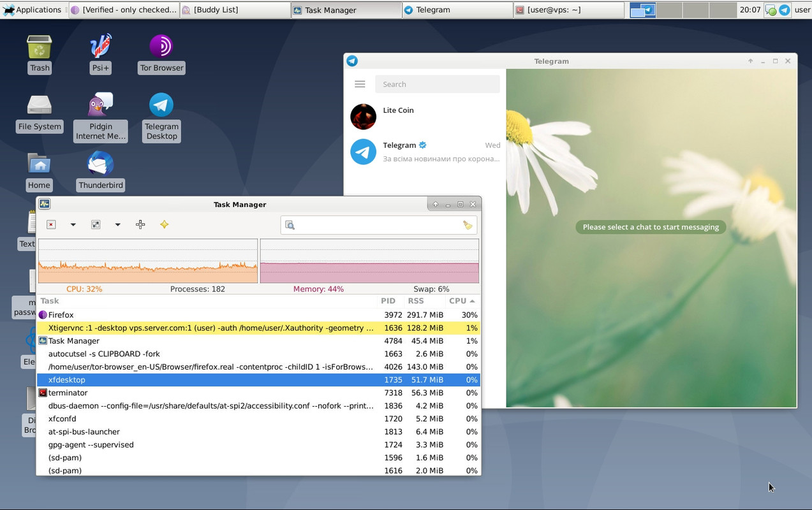The image size is (812, 510).
Task: Sort processes by the PID column header
Action: point(388,301)
